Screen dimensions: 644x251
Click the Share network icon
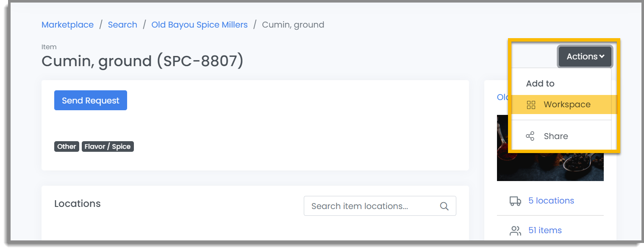(x=530, y=136)
